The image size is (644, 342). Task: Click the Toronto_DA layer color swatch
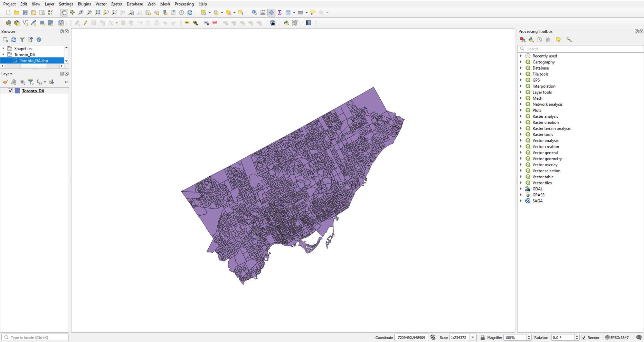(x=17, y=91)
